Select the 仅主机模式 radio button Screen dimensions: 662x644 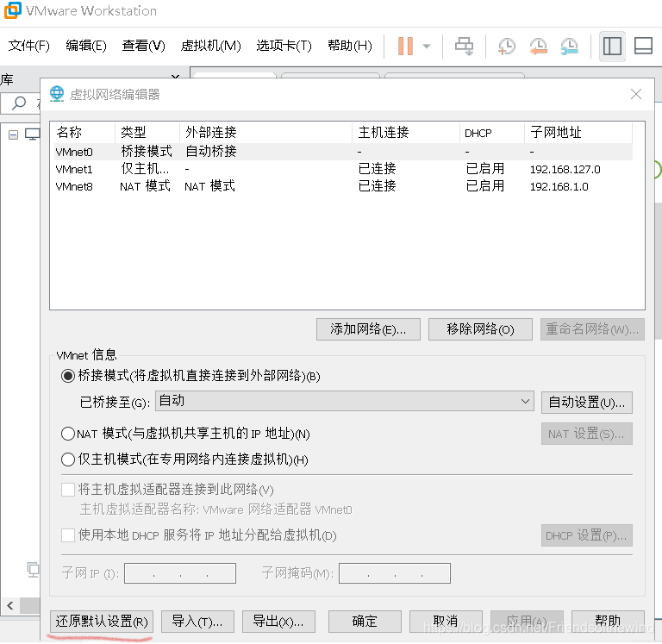68,459
